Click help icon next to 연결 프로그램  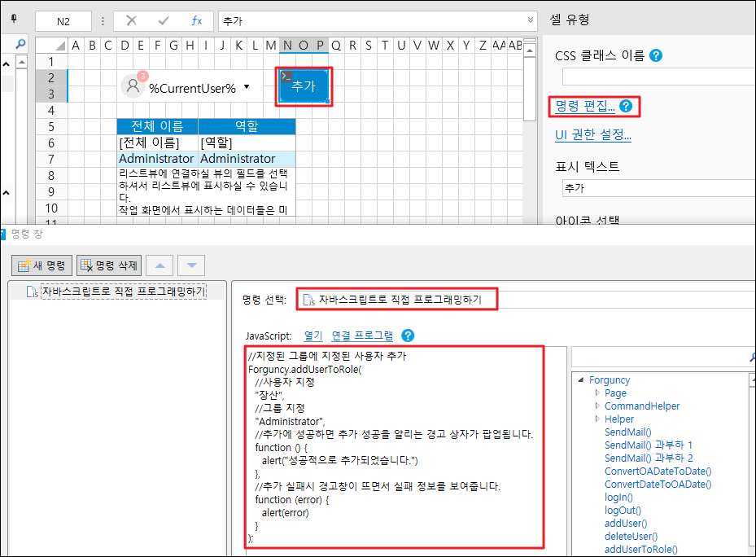point(409,336)
